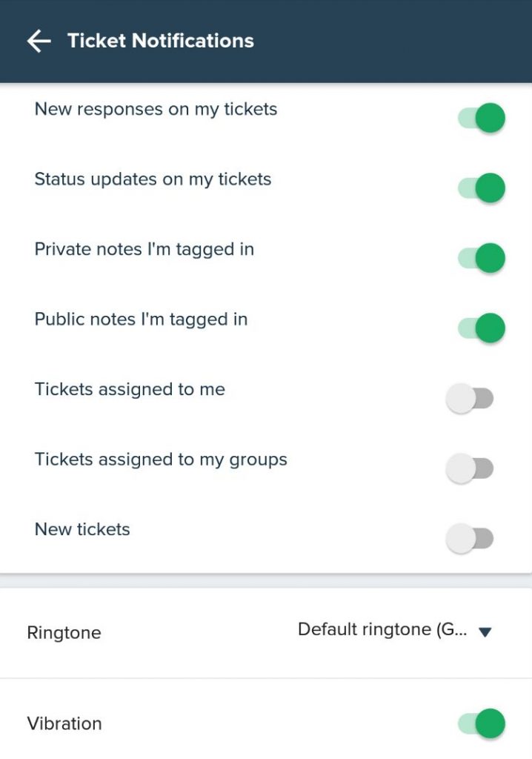Select the New tickets row label
The width and height of the screenshot is (532, 759).
point(82,529)
